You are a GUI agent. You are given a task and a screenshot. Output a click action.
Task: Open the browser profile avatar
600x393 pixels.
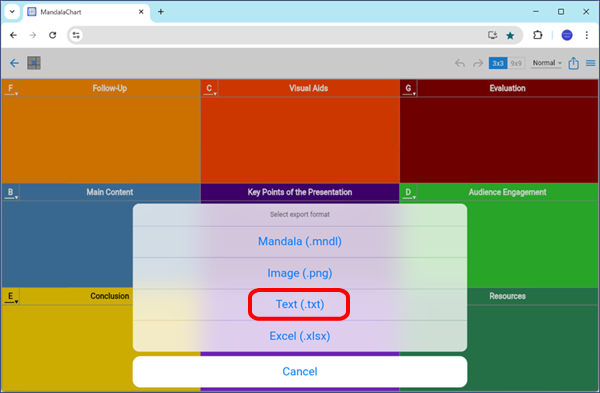tap(567, 35)
